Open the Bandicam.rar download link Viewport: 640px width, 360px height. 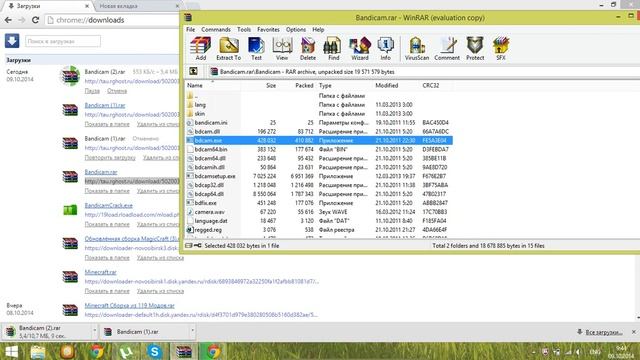point(101,172)
